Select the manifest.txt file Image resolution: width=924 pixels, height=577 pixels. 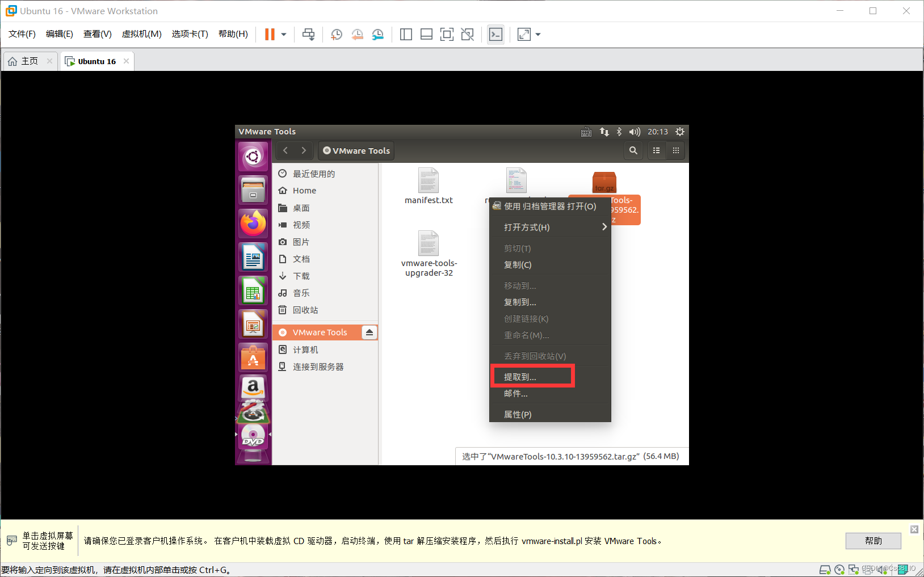coord(429,186)
